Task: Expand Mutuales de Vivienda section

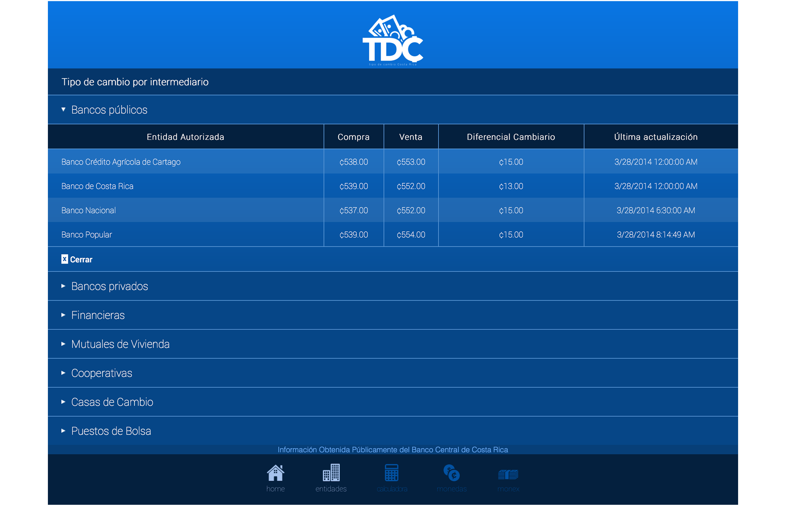Action: pos(120,344)
